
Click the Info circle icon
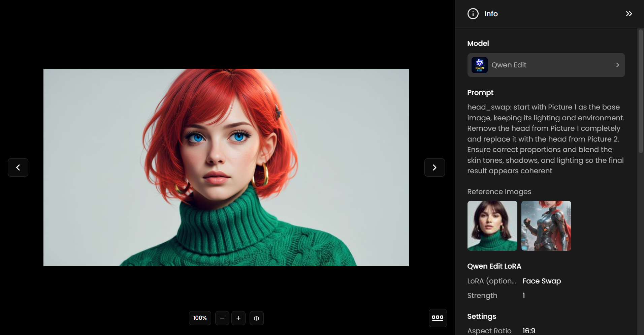click(473, 14)
